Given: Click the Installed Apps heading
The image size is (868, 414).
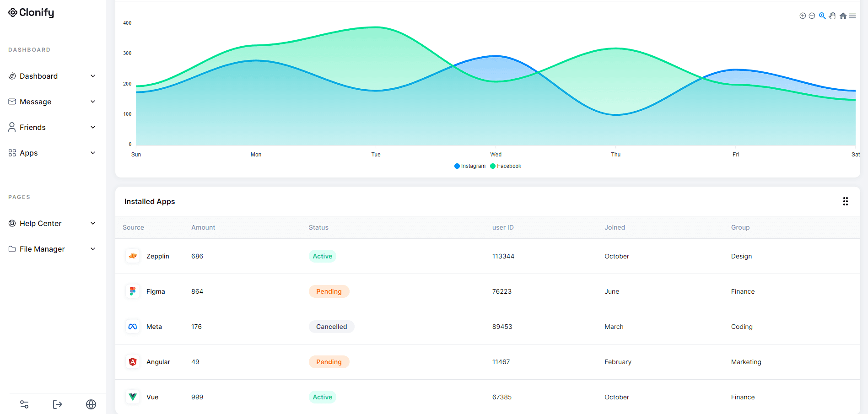Looking at the screenshot, I should [x=150, y=201].
